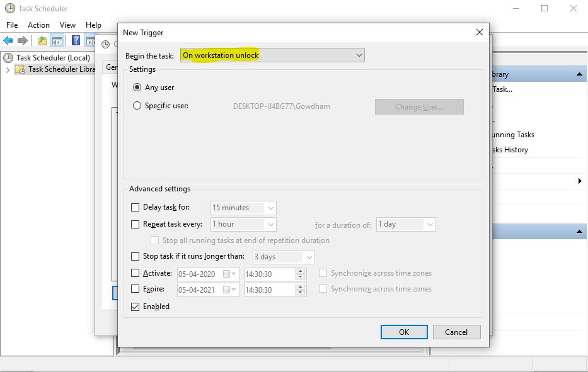588x372 pixels.
Task: Open the View menu
Action: point(67,25)
